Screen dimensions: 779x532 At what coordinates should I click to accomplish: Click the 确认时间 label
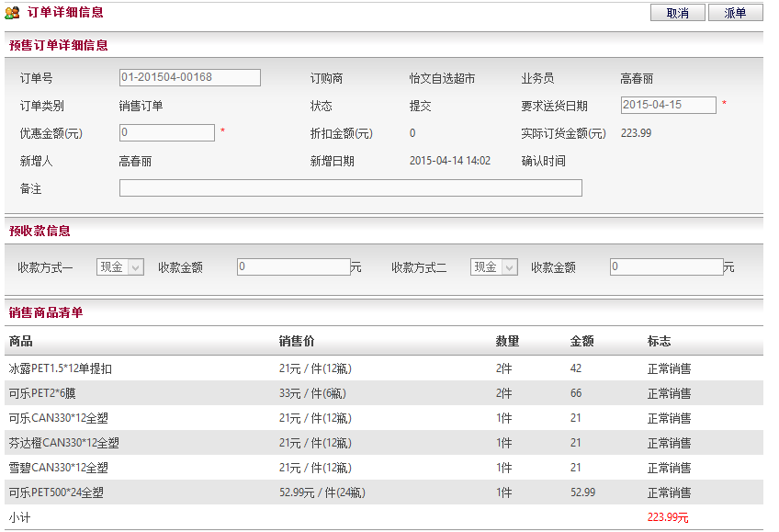[543, 161]
